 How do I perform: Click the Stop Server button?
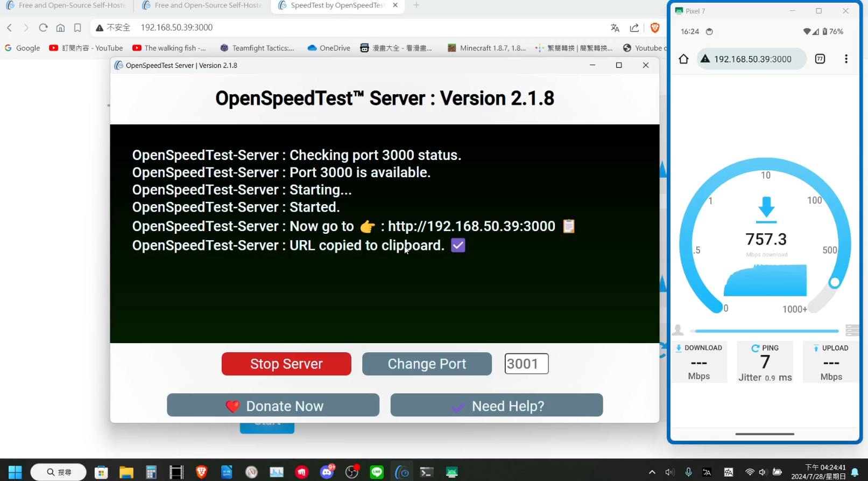pos(286,364)
